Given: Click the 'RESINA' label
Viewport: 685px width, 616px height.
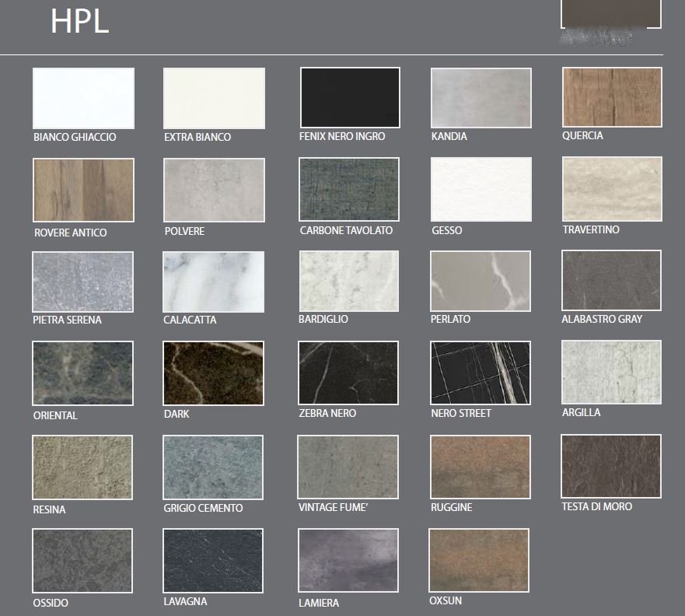Looking at the screenshot, I should [x=49, y=509].
